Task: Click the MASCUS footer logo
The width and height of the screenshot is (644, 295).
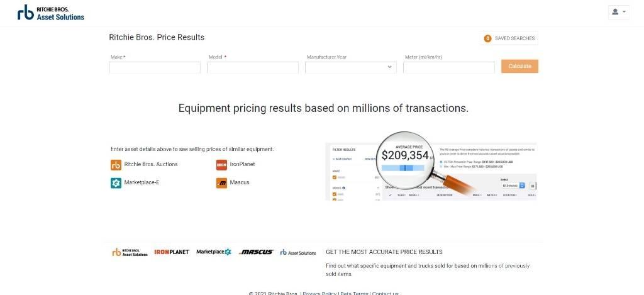Action: (x=256, y=252)
